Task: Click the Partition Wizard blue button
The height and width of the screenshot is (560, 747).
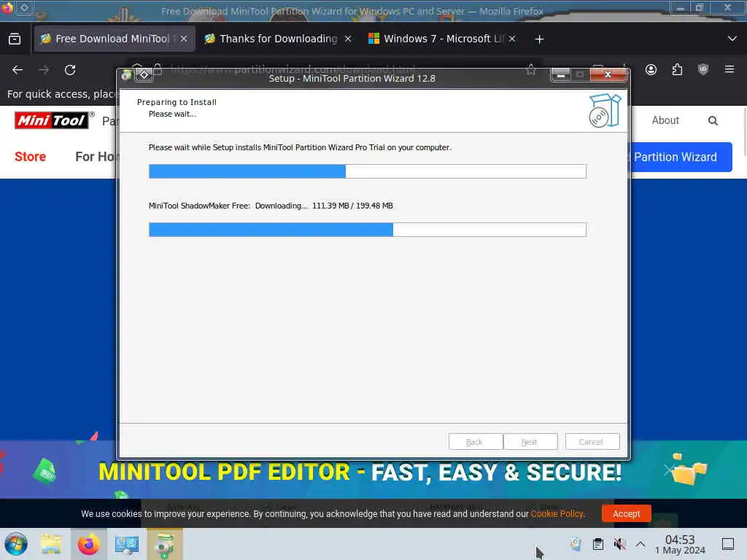Action: click(x=681, y=157)
